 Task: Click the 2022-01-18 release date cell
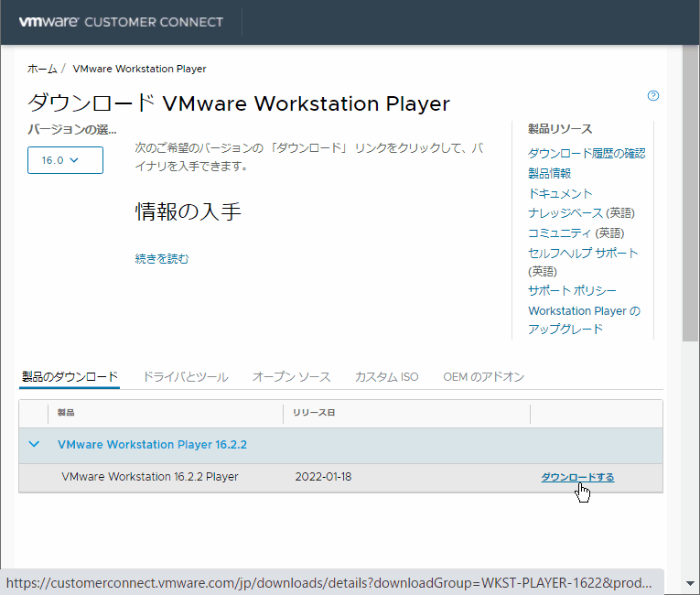tap(323, 477)
